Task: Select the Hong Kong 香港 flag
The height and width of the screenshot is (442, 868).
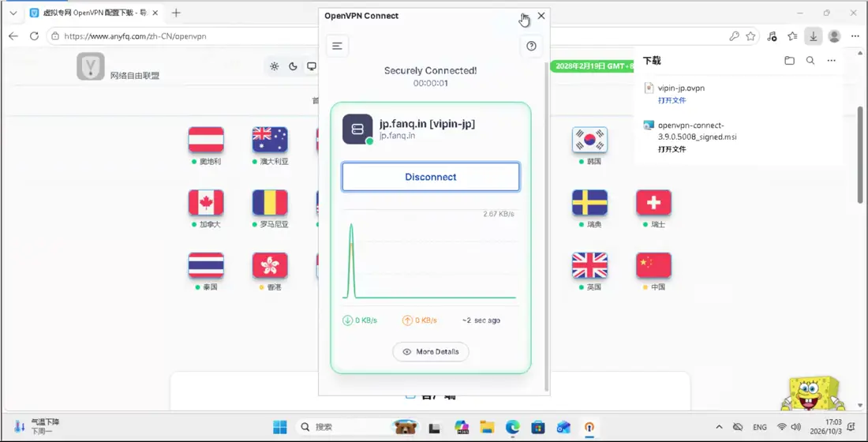Action: click(x=270, y=265)
